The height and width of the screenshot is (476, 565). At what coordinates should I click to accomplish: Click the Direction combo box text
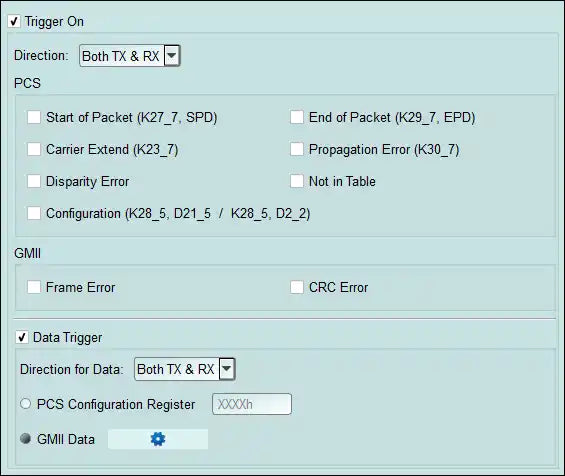click(x=121, y=56)
